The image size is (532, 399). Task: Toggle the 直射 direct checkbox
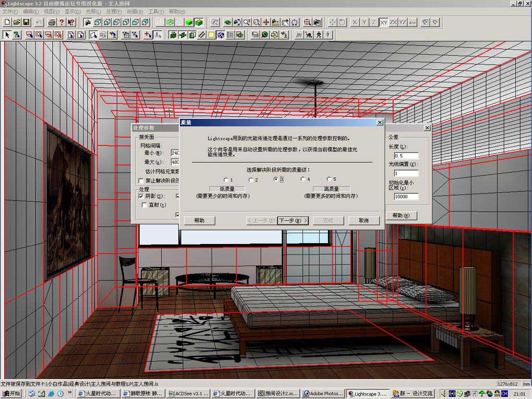pyautogui.click(x=144, y=205)
